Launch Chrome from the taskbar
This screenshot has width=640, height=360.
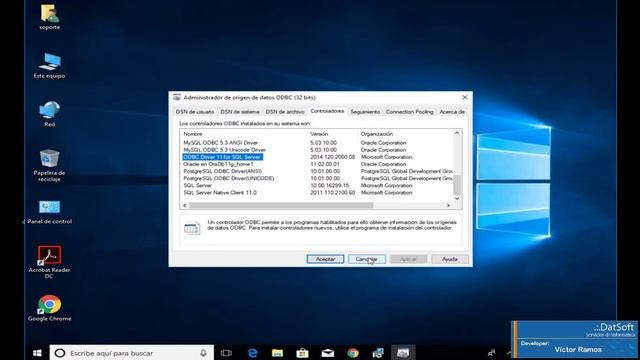click(353, 353)
